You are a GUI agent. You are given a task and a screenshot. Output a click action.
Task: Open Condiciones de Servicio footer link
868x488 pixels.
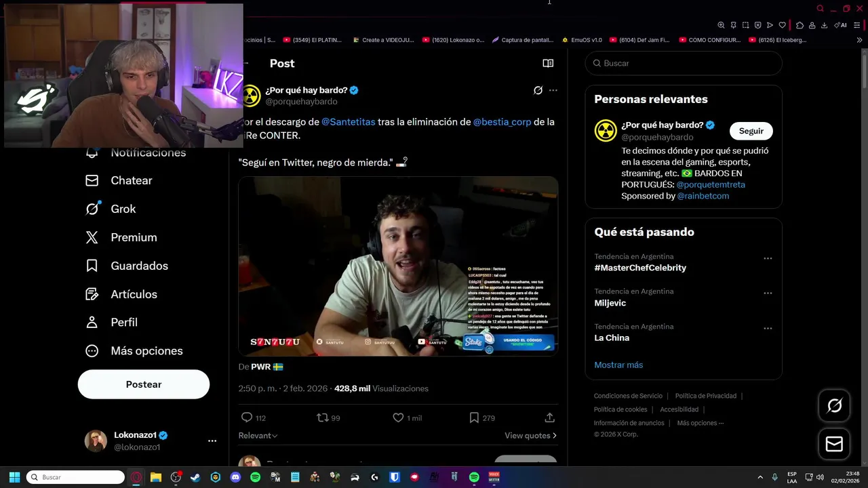click(628, 396)
